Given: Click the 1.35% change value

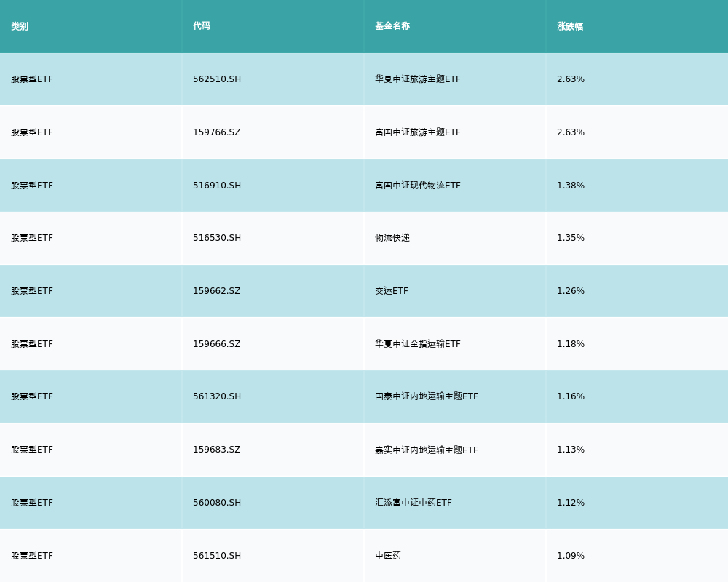Looking at the screenshot, I should pyautogui.click(x=571, y=238).
